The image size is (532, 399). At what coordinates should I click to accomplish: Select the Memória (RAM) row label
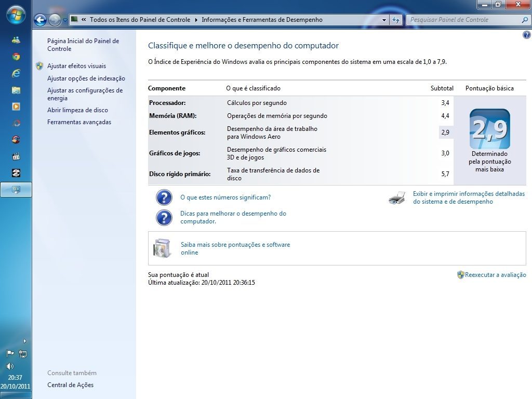(172, 116)
